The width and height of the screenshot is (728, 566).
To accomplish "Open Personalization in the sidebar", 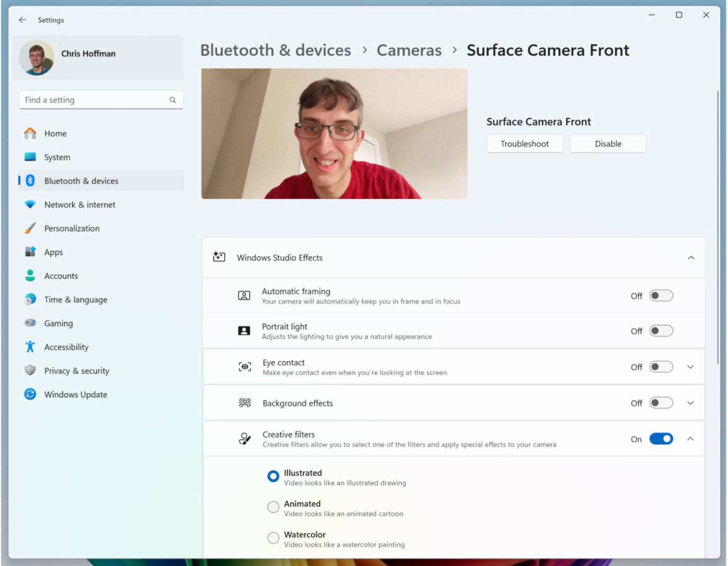I will coord(72,228).
